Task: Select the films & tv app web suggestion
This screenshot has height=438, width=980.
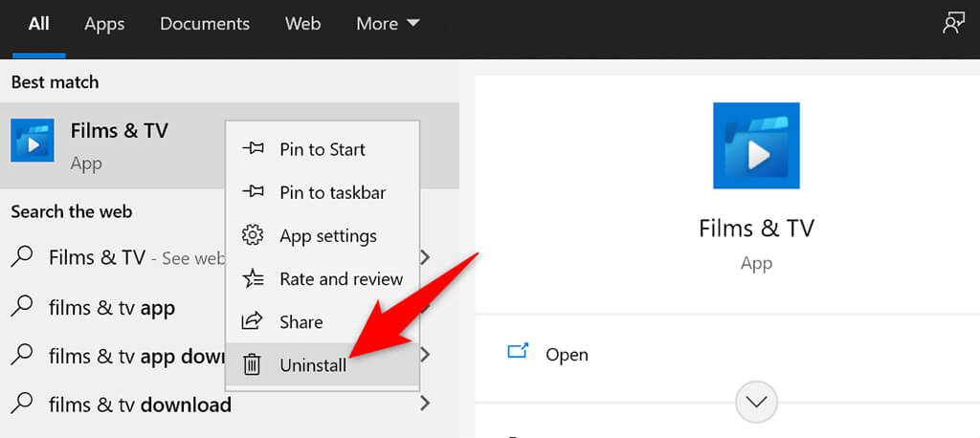Action: pos(112,308)
